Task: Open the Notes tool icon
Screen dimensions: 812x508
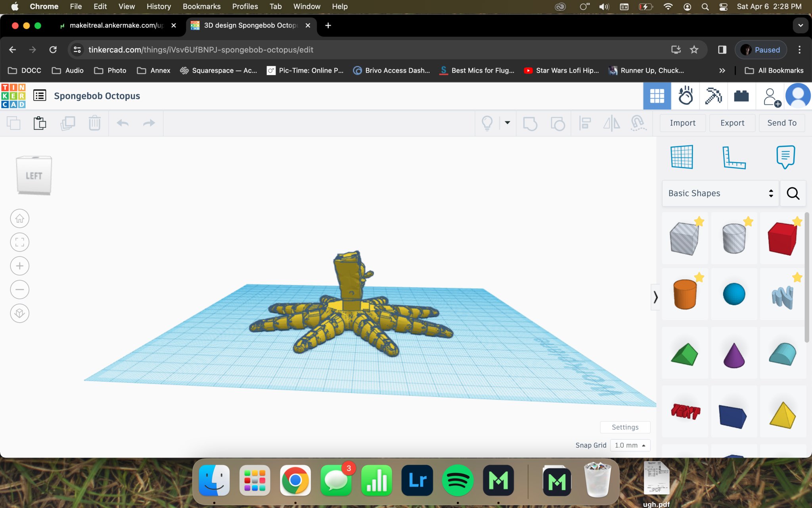Action: (785, 157)
